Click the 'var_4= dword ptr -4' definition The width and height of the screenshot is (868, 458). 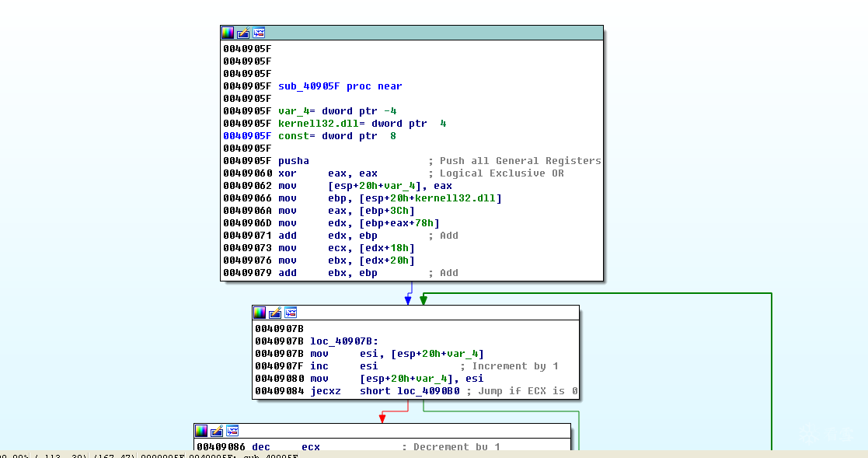pyautogui.click(x=337, y=110)
